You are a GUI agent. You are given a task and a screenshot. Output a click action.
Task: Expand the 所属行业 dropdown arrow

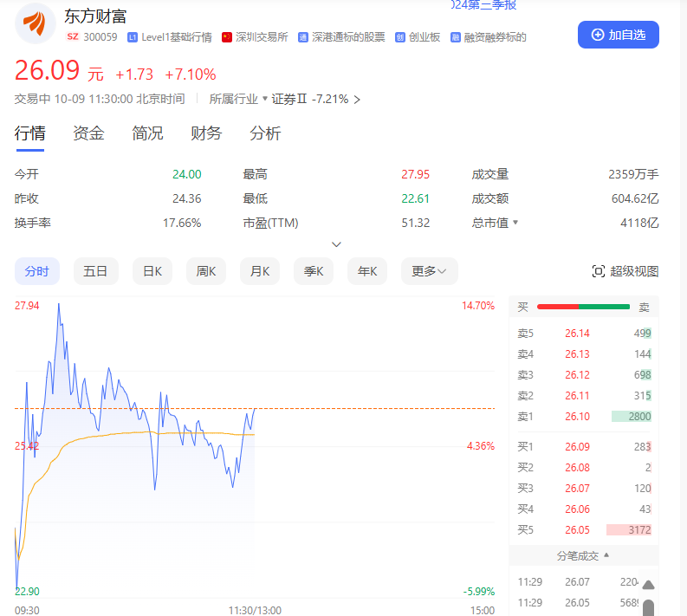264,99
